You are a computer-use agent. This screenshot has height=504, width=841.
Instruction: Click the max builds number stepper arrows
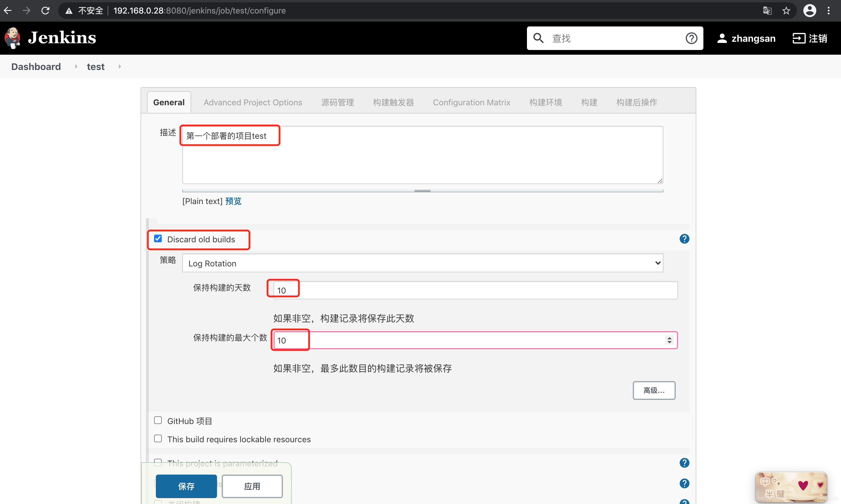tap(669, 340)
